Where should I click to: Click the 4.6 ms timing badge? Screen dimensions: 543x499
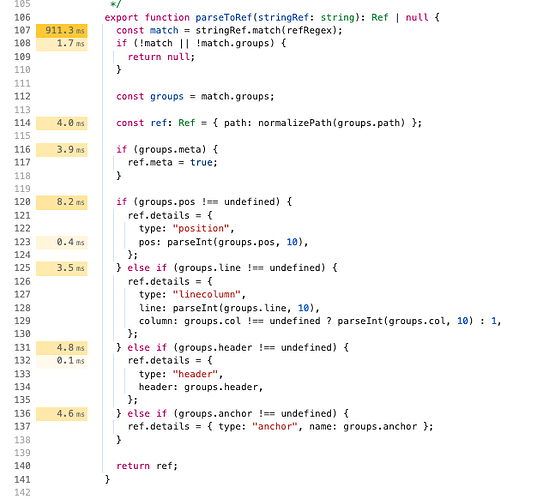[x=62, y=414]
